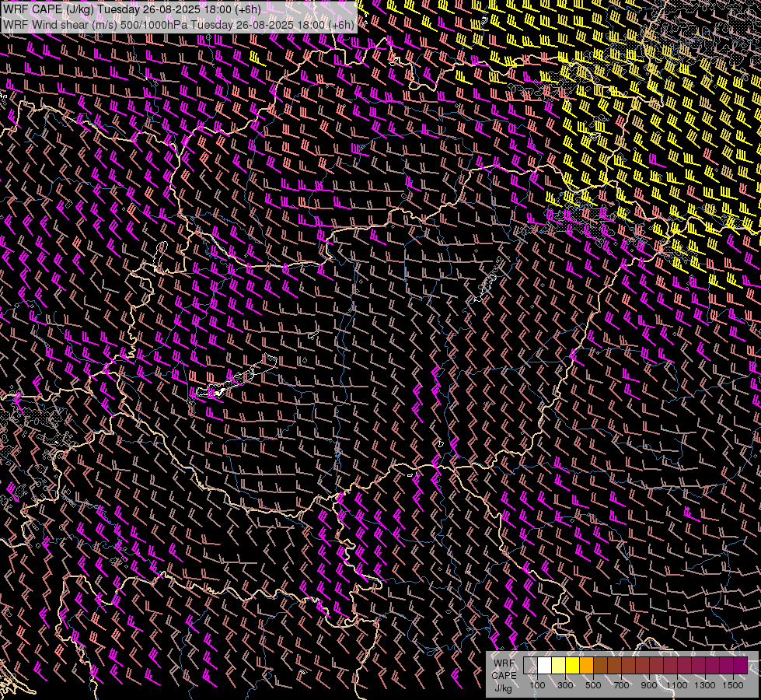
Task: Click the legend label 1500
Action: pos(733,685)
